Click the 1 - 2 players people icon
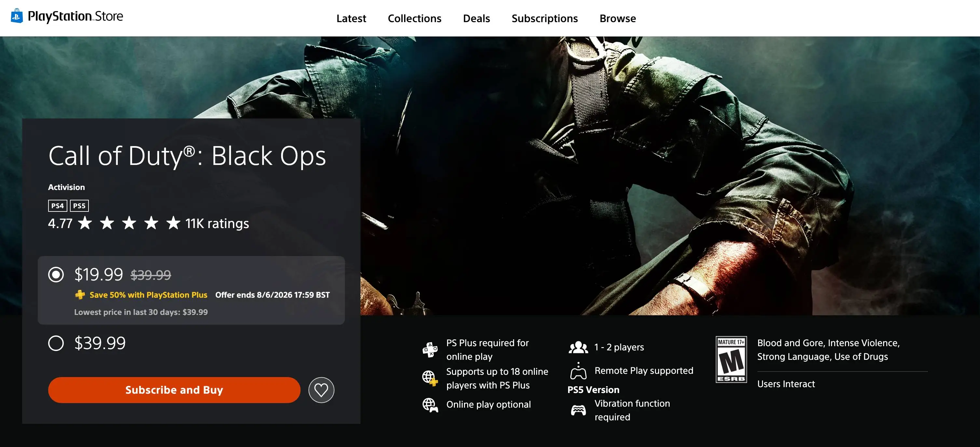The image size is (980, 447). coord(578,347)
